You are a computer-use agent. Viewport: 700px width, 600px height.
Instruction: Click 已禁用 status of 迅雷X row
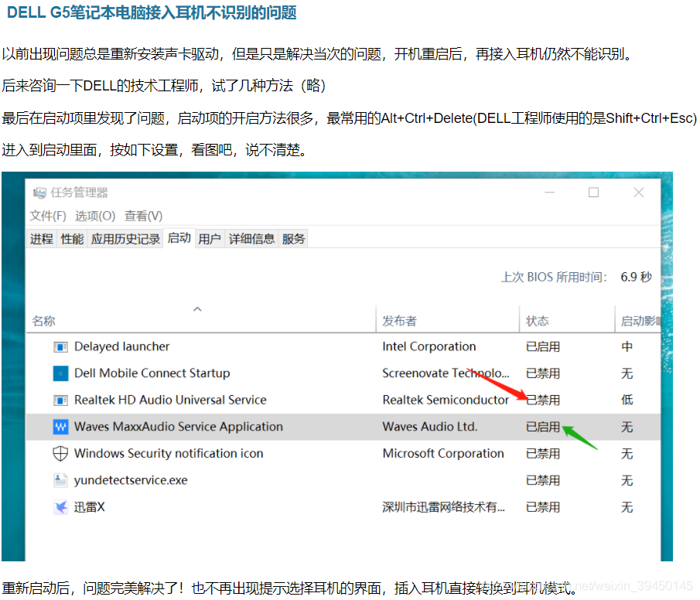(x=543, y=507)
